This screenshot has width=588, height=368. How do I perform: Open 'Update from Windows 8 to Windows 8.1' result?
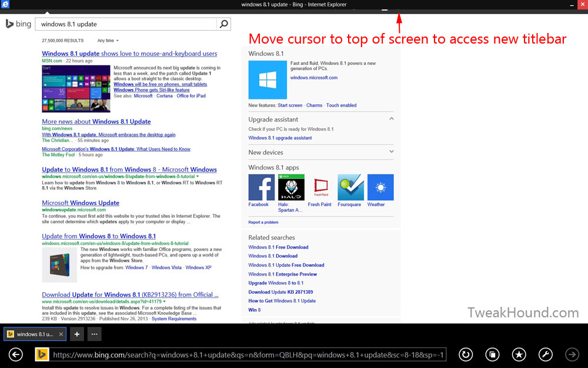99,236
